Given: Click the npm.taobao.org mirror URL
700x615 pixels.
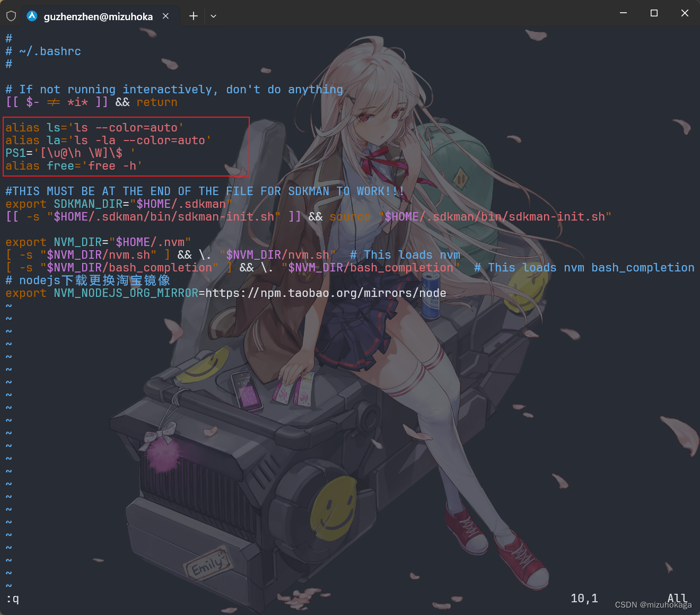Looking at the screenshot, I should coord(326,293).
